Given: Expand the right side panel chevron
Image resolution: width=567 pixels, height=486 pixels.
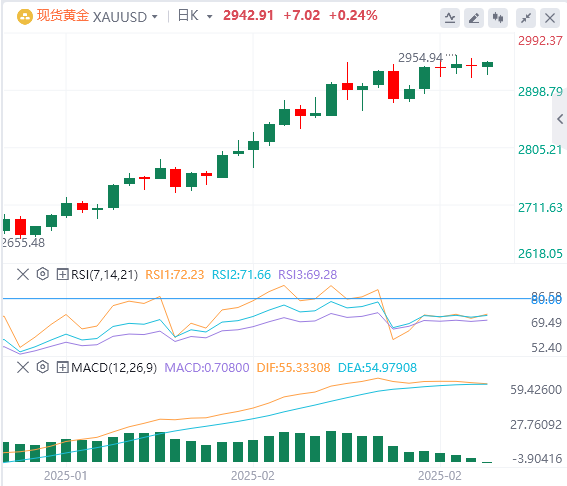Looking at the screenshot, I should (560, 119).
